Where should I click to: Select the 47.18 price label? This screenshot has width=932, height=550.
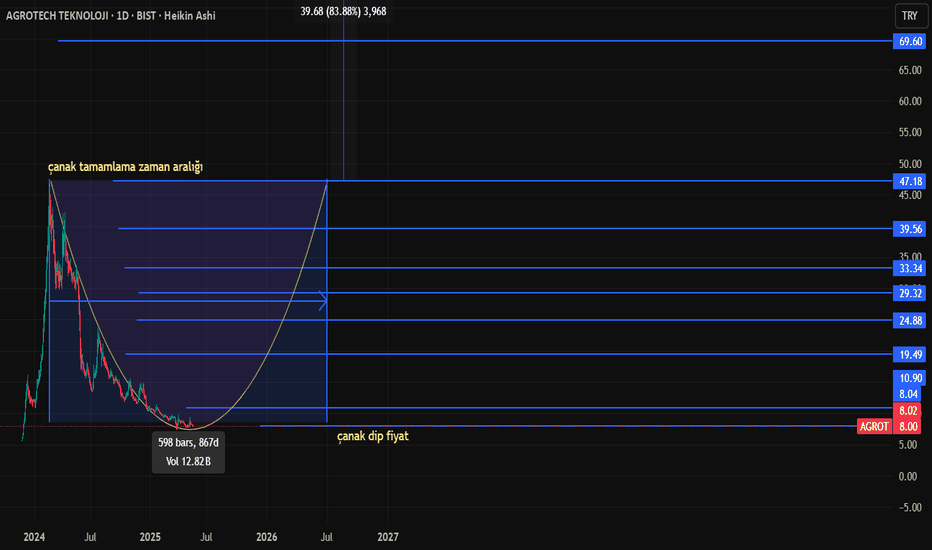click(909, 181)
